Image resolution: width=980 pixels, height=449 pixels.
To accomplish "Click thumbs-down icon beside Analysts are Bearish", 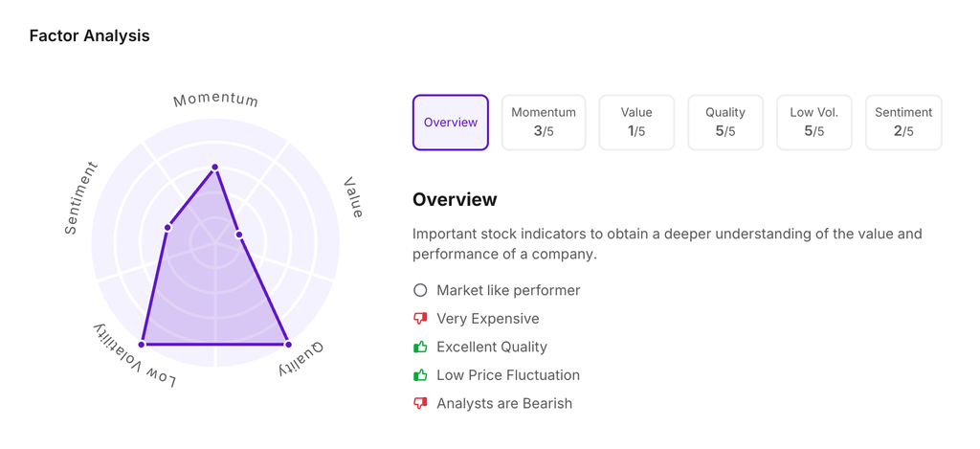I will (x=420, y=404).
